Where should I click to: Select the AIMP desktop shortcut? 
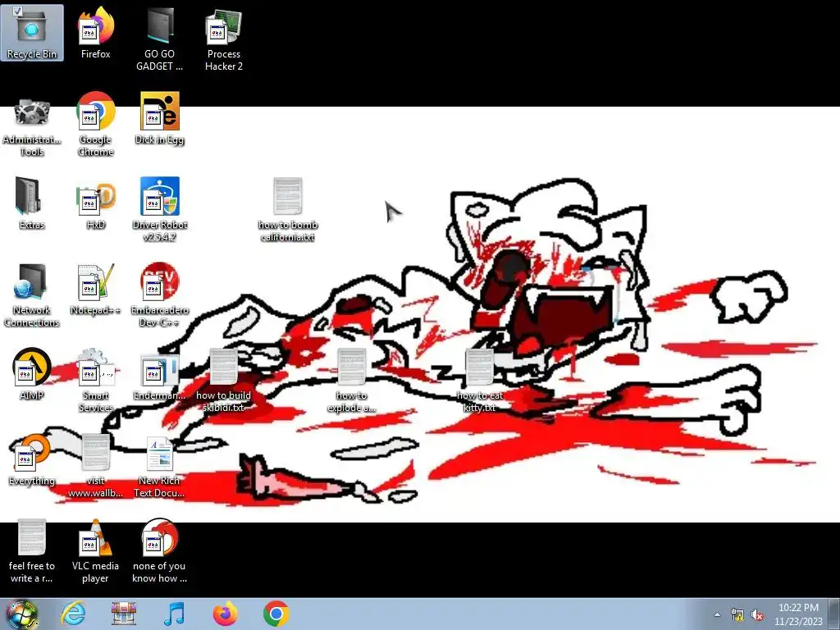[x=32, y=374]
